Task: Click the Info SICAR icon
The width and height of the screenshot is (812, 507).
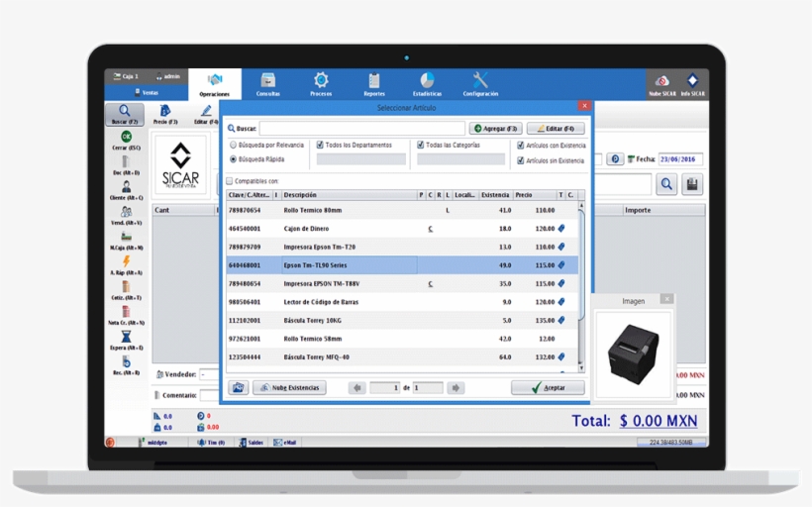Action: pos(692,82)
